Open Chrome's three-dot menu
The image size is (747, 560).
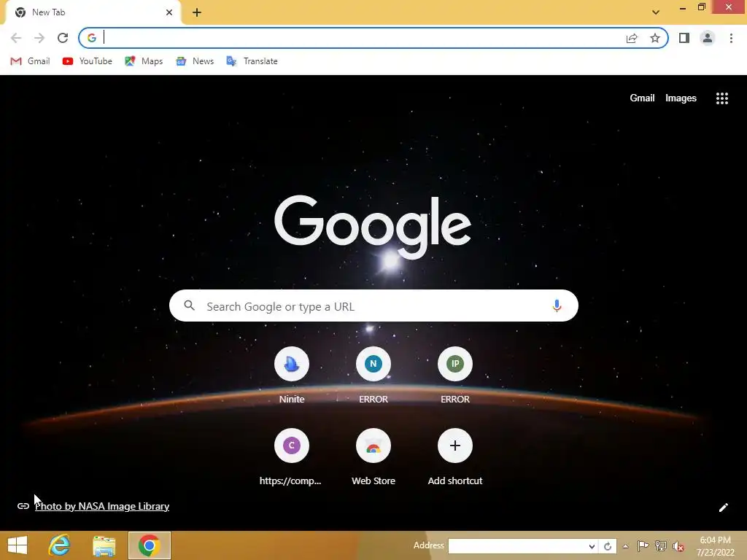pos(731,38)
